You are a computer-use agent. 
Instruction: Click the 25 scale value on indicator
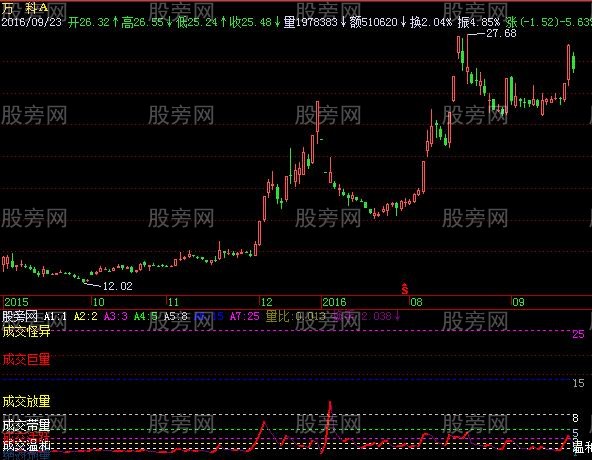[578, 334]
